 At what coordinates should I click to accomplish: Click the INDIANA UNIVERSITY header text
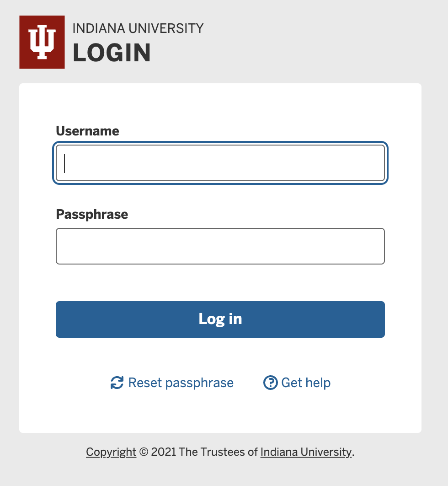[138, 28]
